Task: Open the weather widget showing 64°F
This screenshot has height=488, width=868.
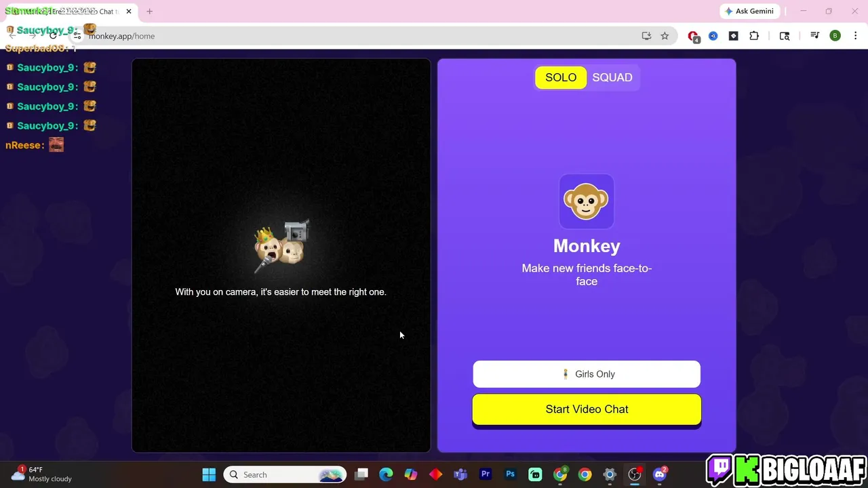Action: click(x=42, y=474)
